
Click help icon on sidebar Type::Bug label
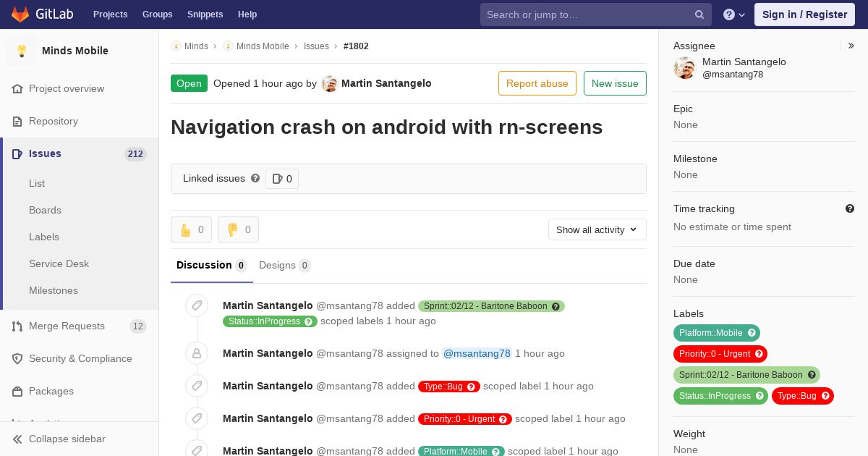[x=825, y=396]
